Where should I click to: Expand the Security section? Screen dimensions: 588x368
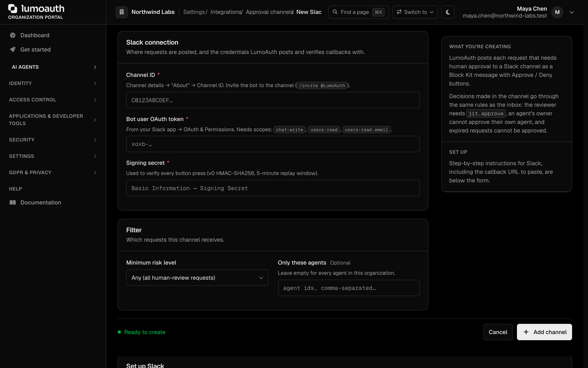(53, 140)
